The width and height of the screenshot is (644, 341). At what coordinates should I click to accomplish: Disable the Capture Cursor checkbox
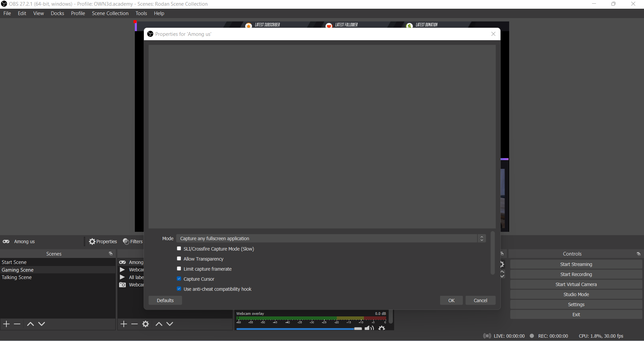(x=179, y=279)
